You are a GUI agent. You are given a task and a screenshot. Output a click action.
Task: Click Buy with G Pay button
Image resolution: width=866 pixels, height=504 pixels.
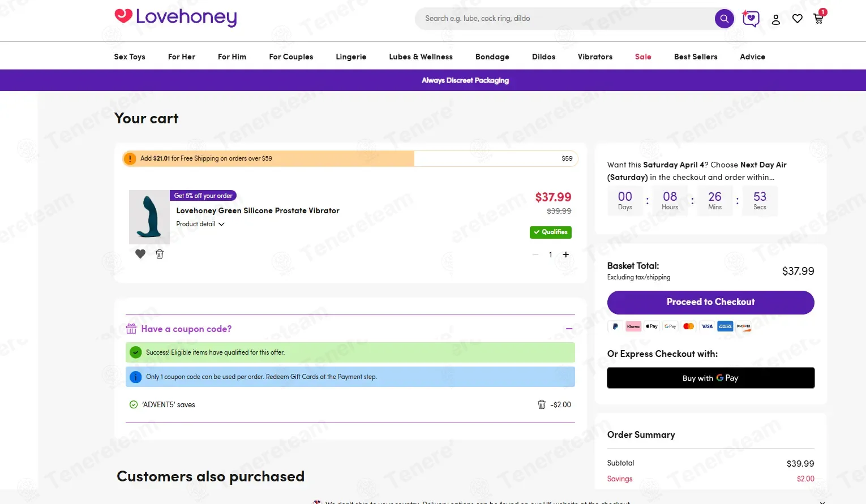tap(711, 378)
